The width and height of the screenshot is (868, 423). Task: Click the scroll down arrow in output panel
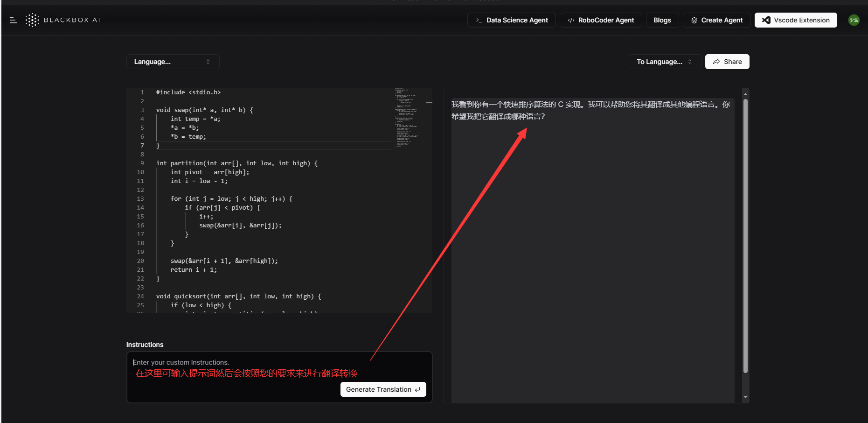pyautogui.click(x=745, y=397)
